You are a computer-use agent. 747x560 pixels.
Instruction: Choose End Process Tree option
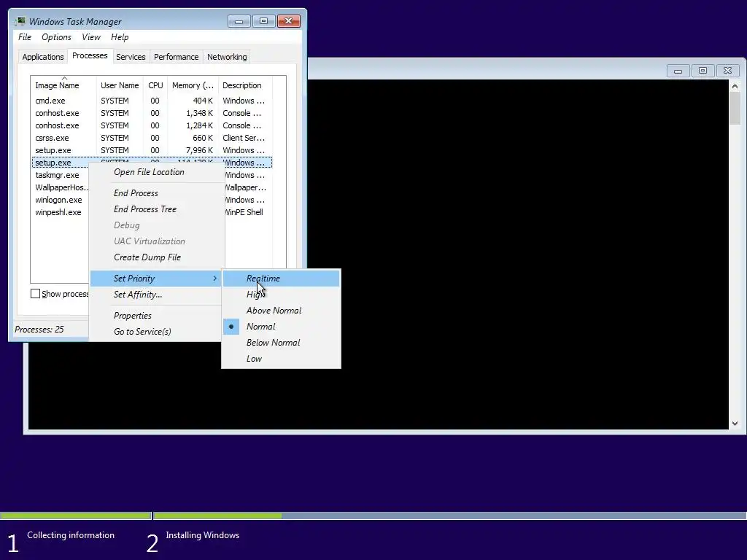coord(156,209)
